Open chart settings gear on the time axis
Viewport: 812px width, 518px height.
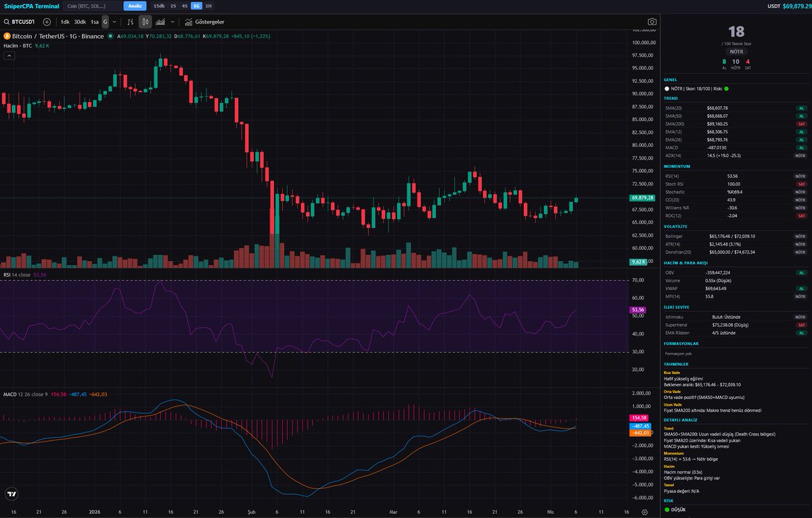645,513
